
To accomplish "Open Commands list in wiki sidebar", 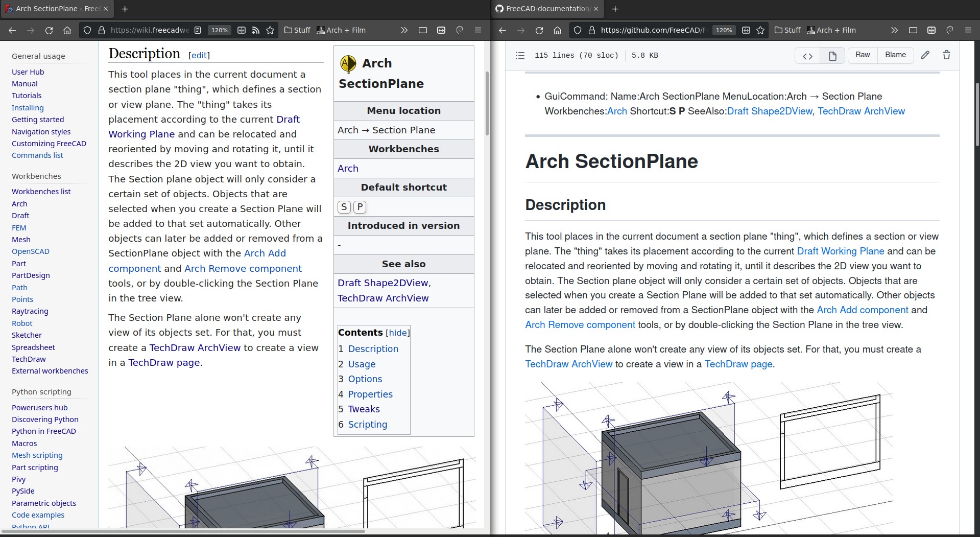I will [37, 155].
